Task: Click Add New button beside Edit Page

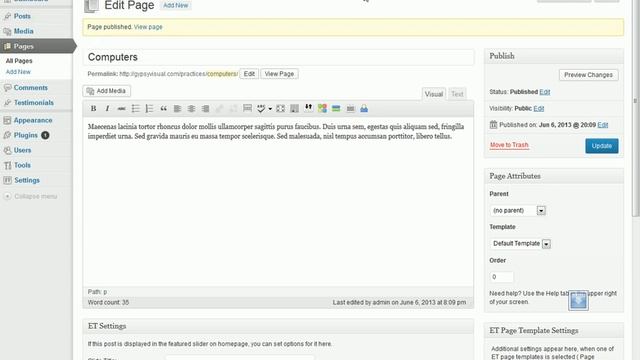Action: (176, 5)
